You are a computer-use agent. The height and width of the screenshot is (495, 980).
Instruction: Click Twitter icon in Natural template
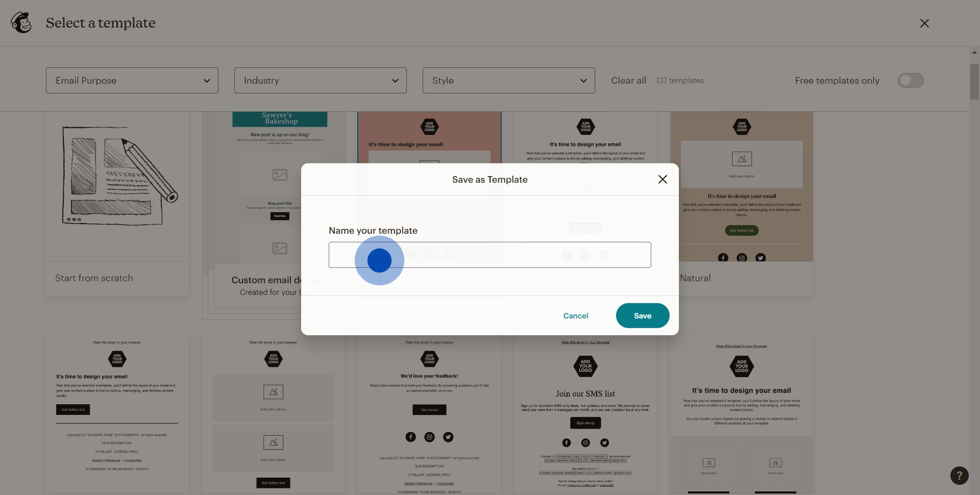[x=761, y=258]
